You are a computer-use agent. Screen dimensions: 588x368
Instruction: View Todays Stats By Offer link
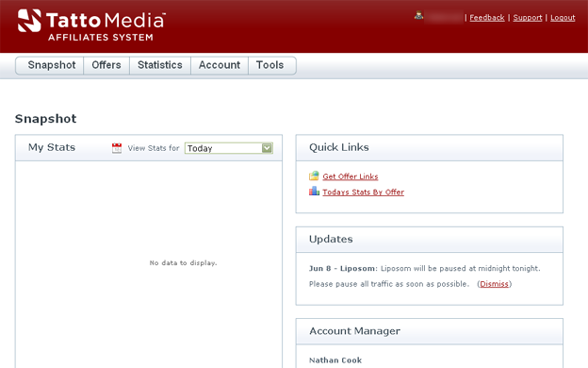point(363,192)
